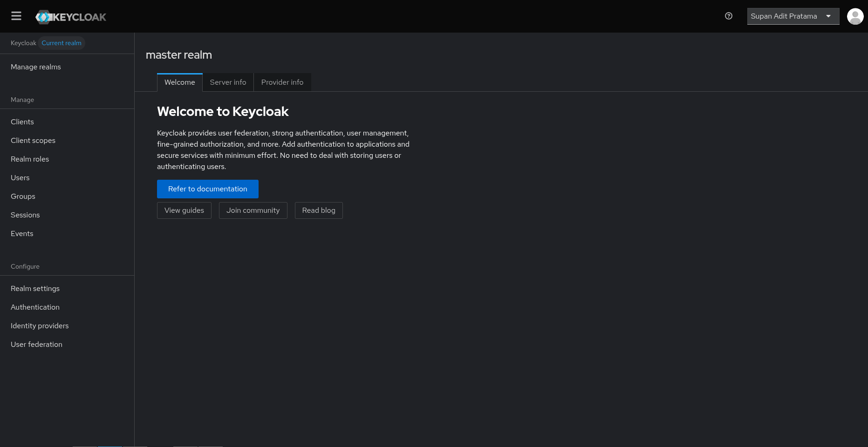Open Users in the sidebar
The width and height of the screenshot is (868, 447).
click(67, 178)
